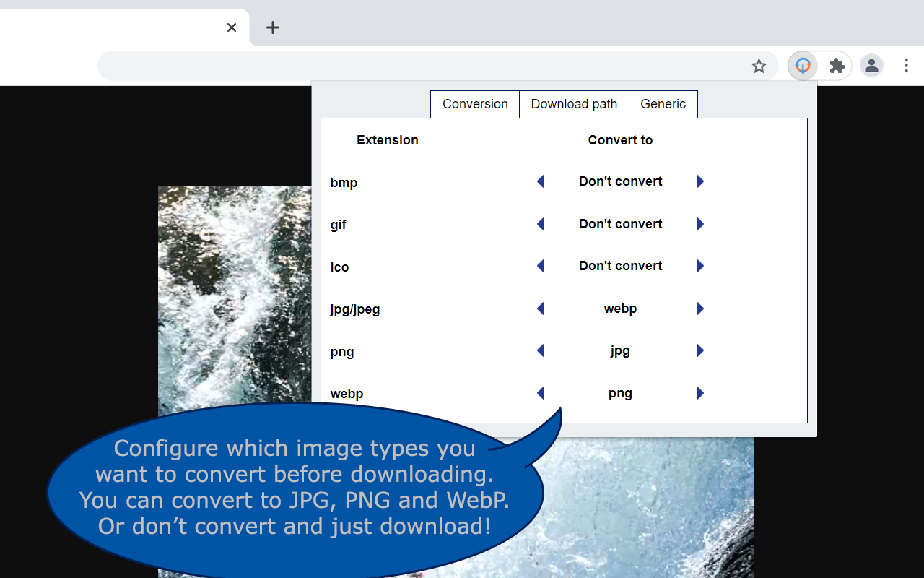
Task: Step webp conversion back with left arrow
Action: (x=541, y=393)
